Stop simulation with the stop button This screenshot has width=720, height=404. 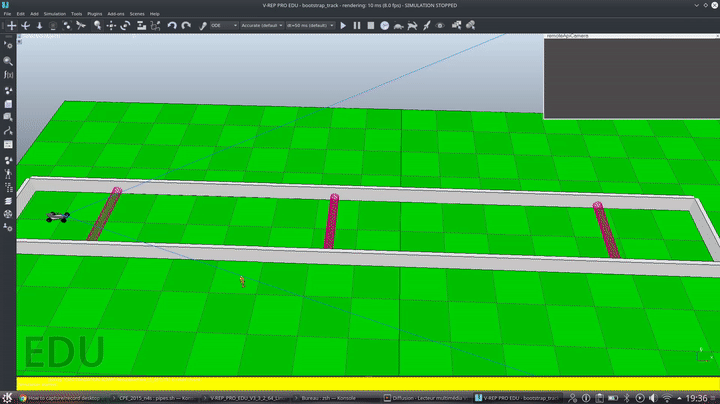tap(371, 25)
